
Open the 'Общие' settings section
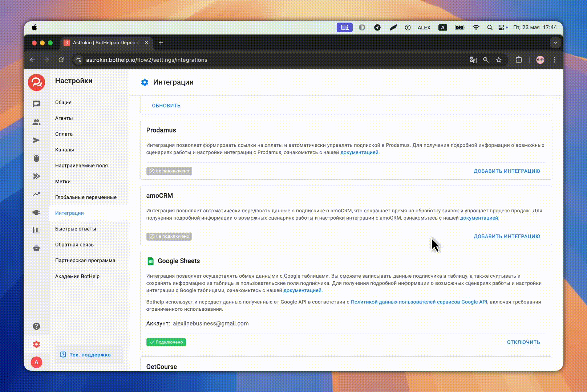click(x=63, y=102)
